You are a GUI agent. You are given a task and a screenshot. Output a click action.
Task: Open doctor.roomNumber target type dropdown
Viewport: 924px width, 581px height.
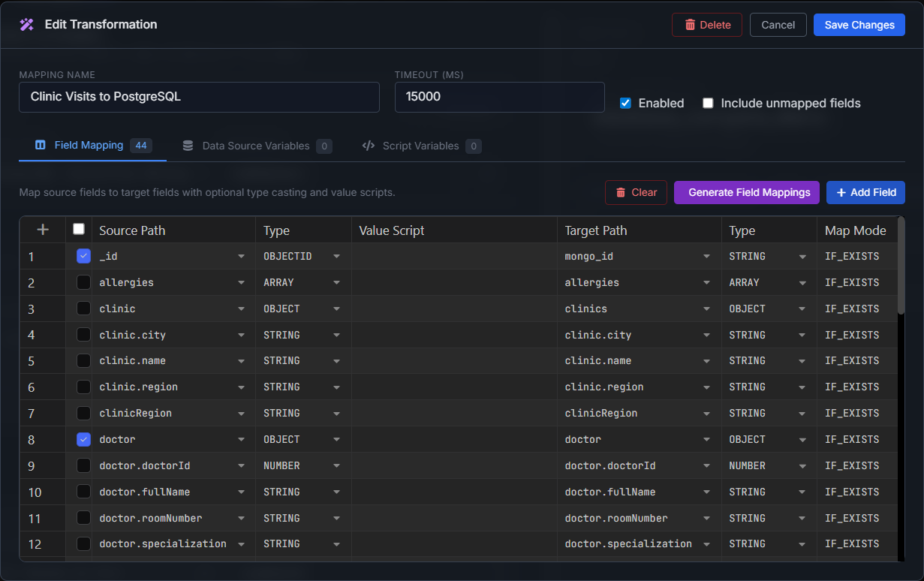coord(802,519)
